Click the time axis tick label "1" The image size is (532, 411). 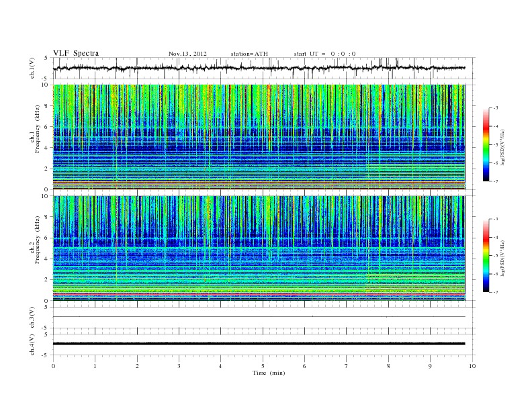pyautogui.click(x=95, y=366)
